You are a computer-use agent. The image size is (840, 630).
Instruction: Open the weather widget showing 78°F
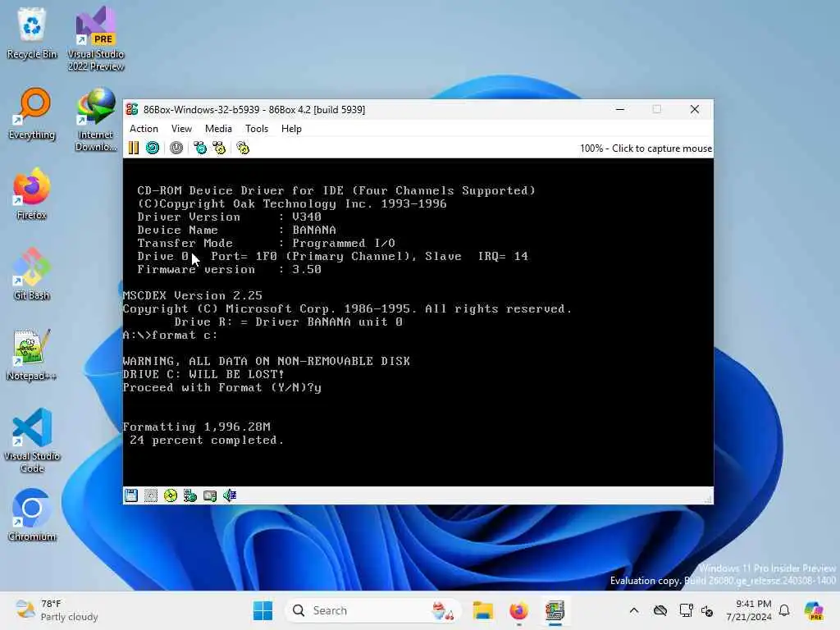pyautogui.click(x=57, y=610)
